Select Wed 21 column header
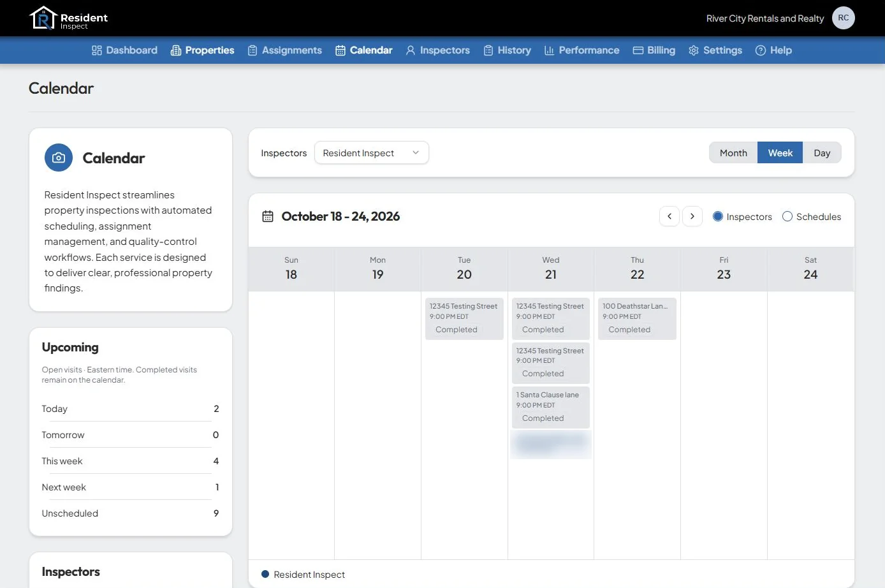 point(551,268)
